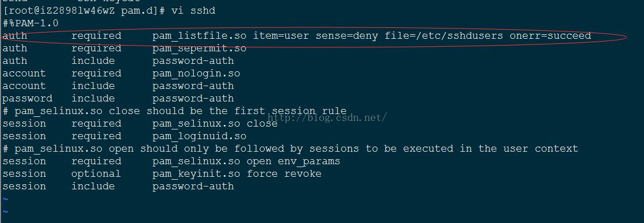This screenshot has height=223, width=644.
Task: Click the 'vi sshd' command in the prompt
Action: pyautogui.click(x=193, y=11)
